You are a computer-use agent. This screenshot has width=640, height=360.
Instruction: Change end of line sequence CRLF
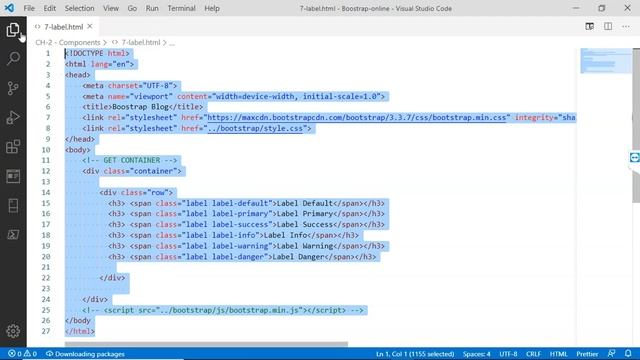pyautogui.click(x=533, y=354)
